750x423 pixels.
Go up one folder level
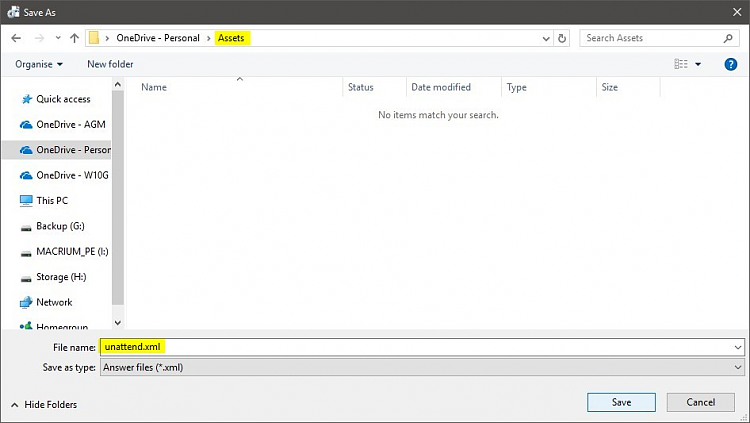74,38
